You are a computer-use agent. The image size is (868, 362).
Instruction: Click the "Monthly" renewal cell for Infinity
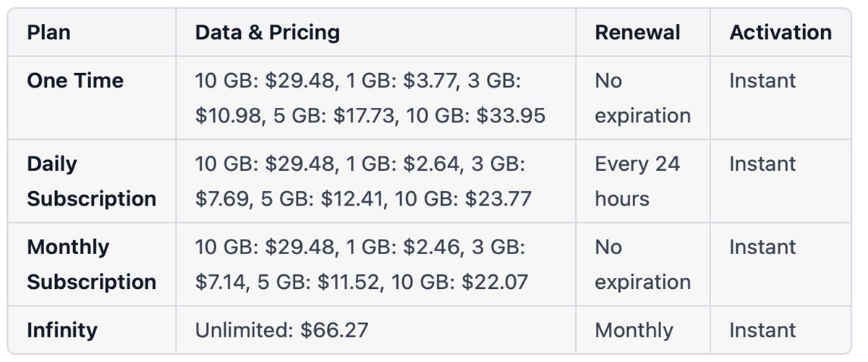pos(634,330)
